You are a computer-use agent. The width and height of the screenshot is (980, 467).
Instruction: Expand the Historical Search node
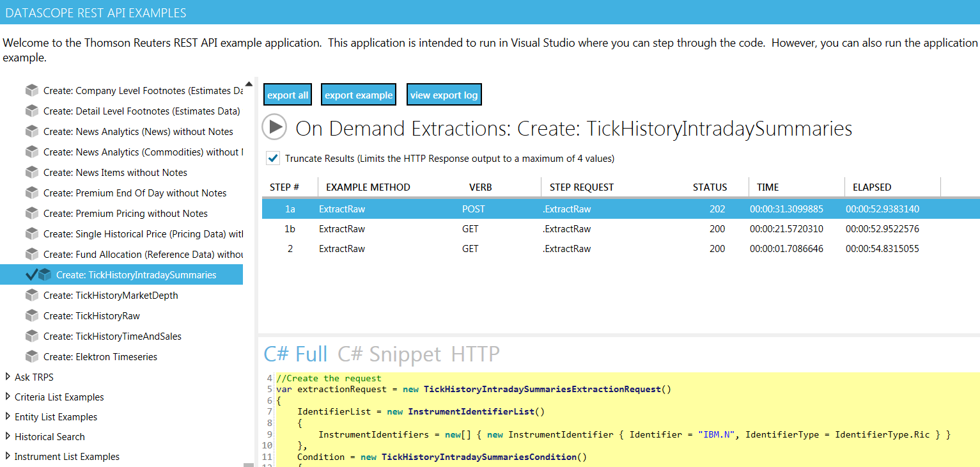pos(8,436)
